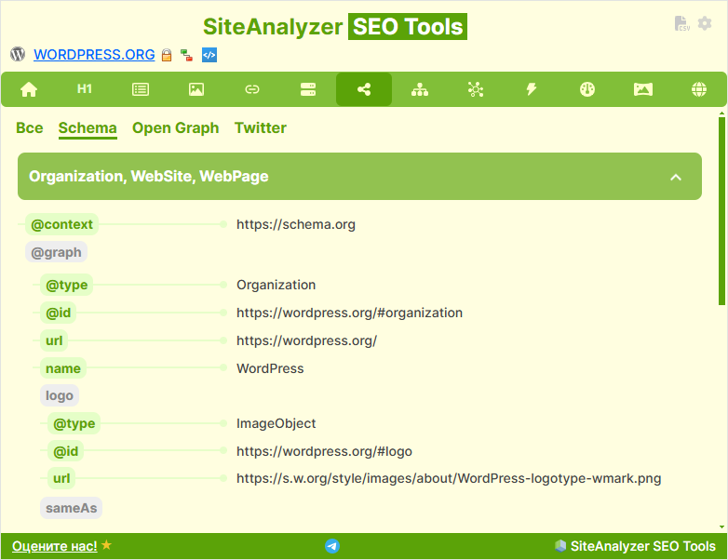Switch to the Twitter tab
Screen dimensions: 728x560
point(261,128)
